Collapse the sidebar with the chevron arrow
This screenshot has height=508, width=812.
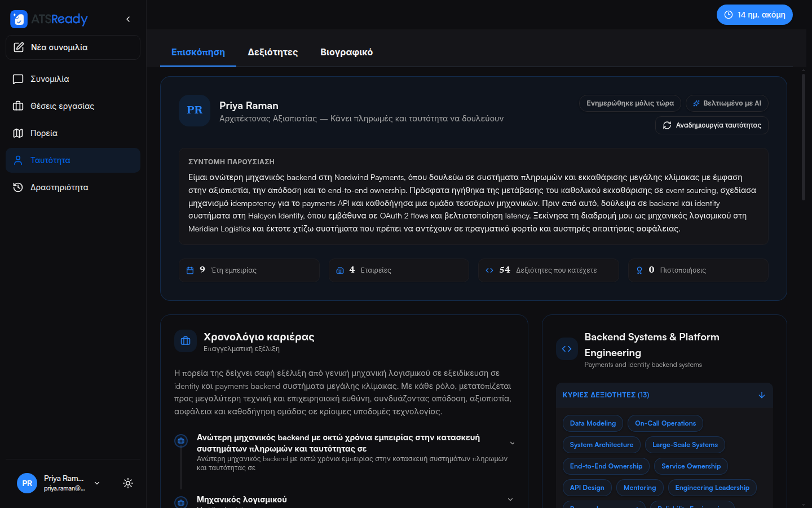pyautogui.click(x=128, y=19)
